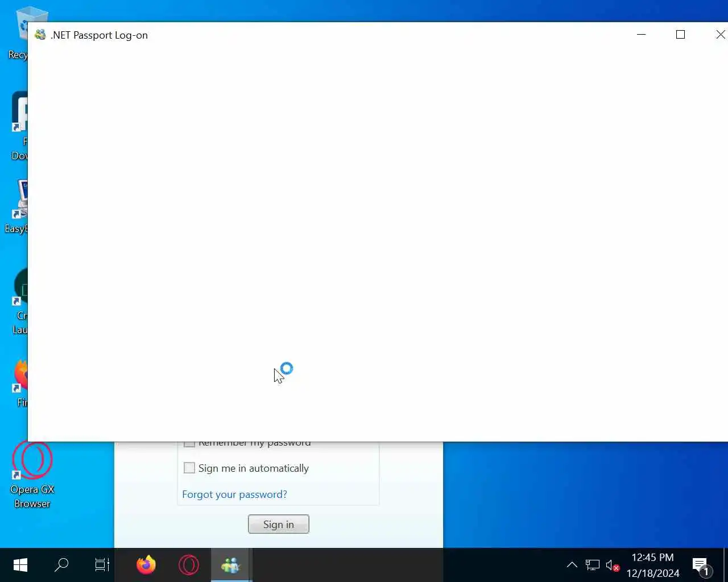
Task: Close the .NET Passport Log-on window
Action: [719, 35]
